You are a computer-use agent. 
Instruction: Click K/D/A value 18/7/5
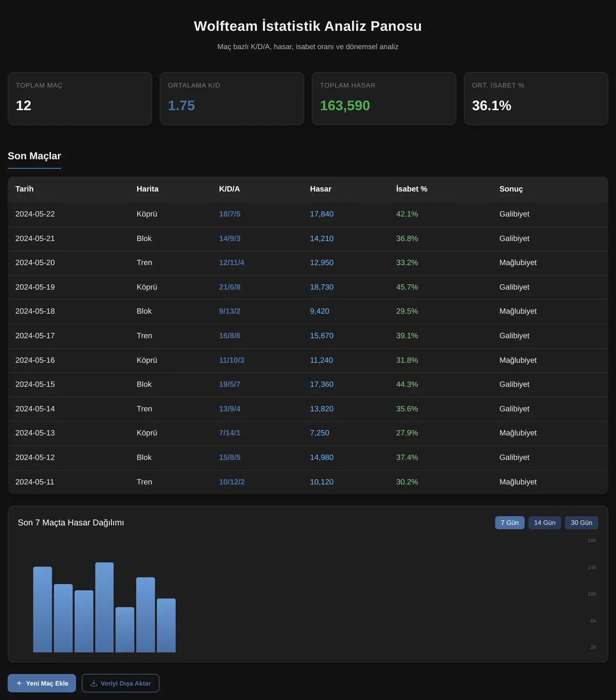[x=229, y=214]
